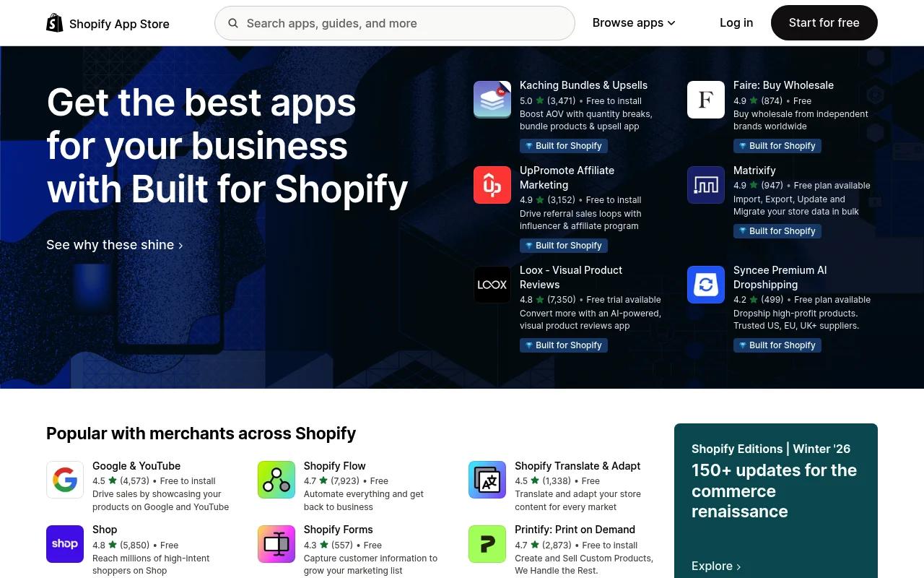
Task: Open the Shopify Translate & Adapt icon
Action: pyautogui.click(x=487, y=479)
